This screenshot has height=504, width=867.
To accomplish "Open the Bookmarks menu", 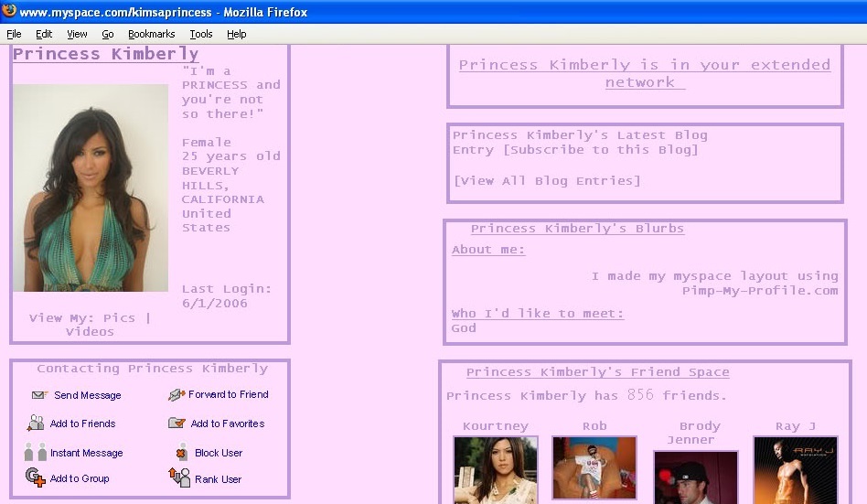I will (152, 34).
